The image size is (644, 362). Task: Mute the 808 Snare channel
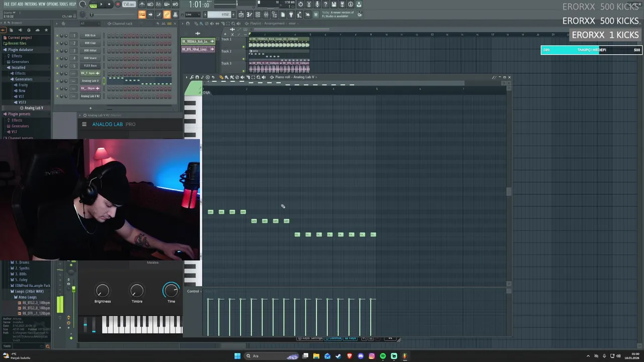click(x=57, y=58)
